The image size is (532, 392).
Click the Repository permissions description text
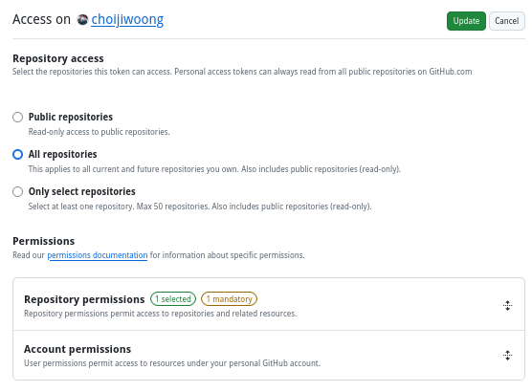(160, 314)
